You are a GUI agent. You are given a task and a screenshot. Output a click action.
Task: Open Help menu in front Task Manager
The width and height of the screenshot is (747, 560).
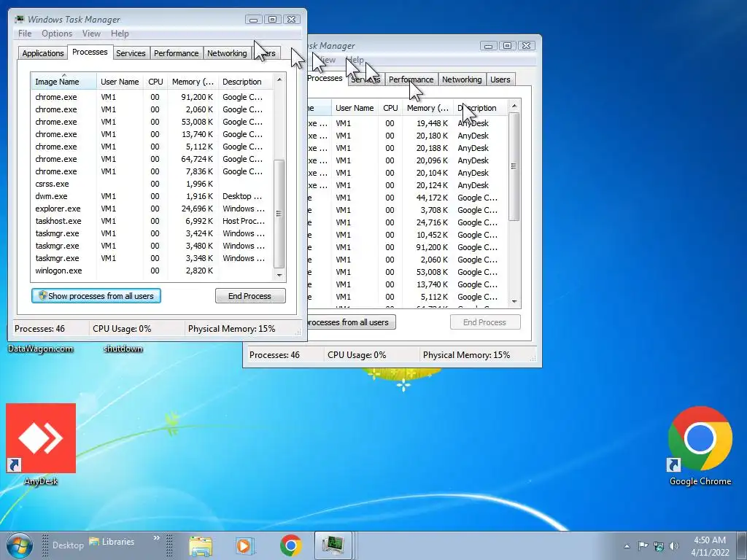point(120,34)
